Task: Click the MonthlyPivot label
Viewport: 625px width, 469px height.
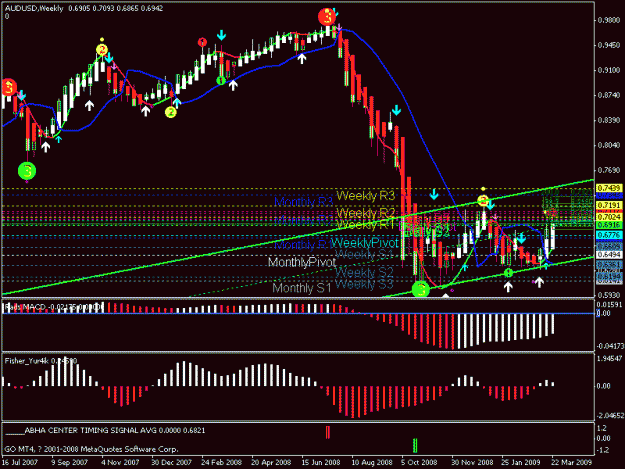Action: click(x=302, y=262)
